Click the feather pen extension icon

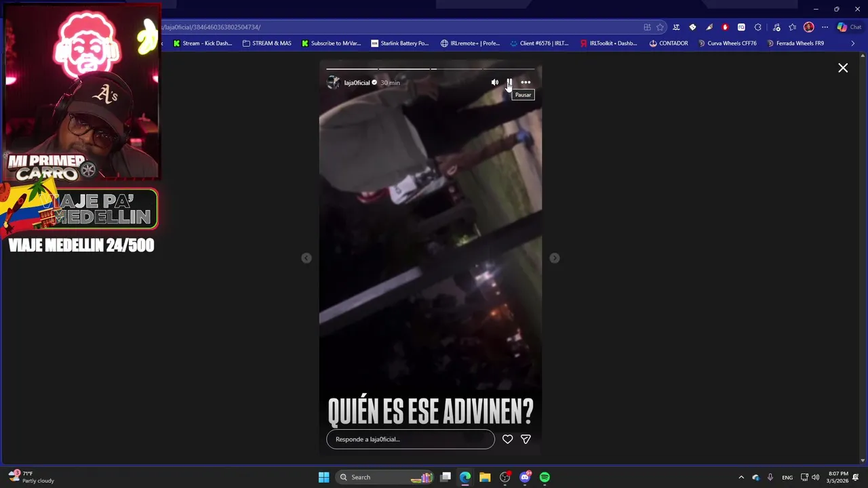pyautogui.click(x=709, y=27)
